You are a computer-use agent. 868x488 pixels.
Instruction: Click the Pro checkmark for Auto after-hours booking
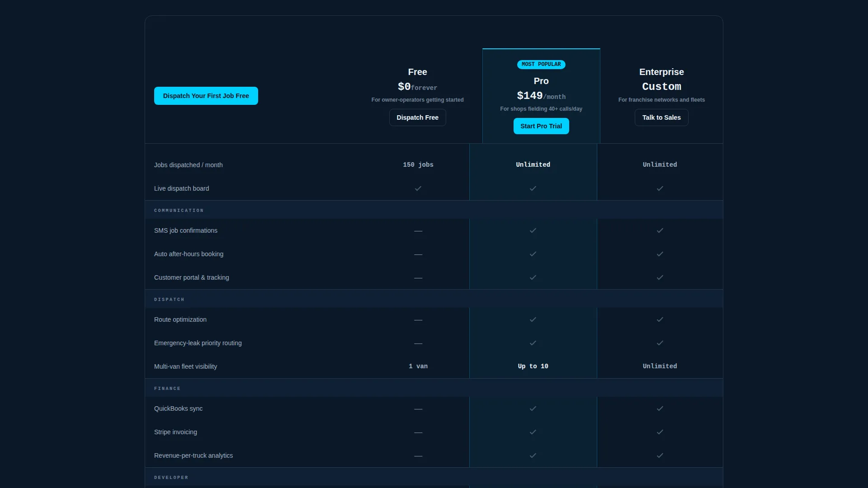click(x=533, y=254)
